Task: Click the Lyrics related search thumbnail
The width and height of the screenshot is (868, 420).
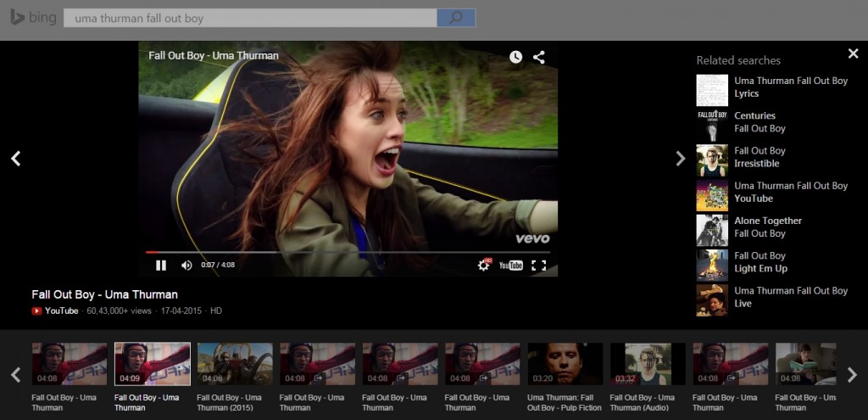Action: coord(712,90)
